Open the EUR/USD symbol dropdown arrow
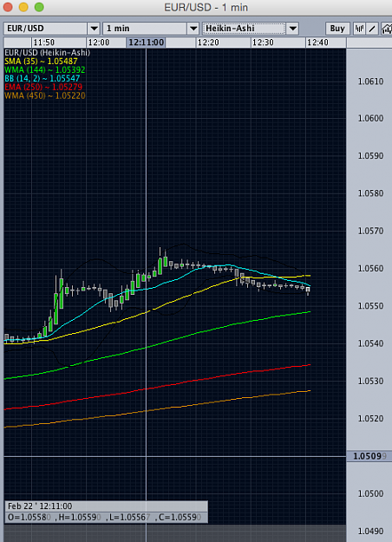This screenshot has height=542, width=392. [x=94, y=29]
